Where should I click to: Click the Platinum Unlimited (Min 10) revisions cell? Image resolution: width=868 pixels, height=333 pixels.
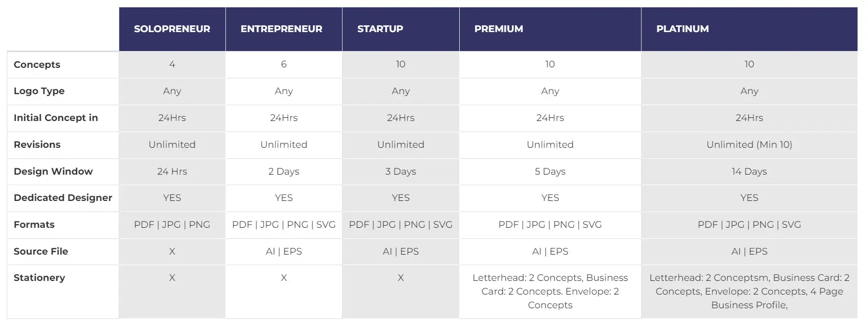click(749, 145)
